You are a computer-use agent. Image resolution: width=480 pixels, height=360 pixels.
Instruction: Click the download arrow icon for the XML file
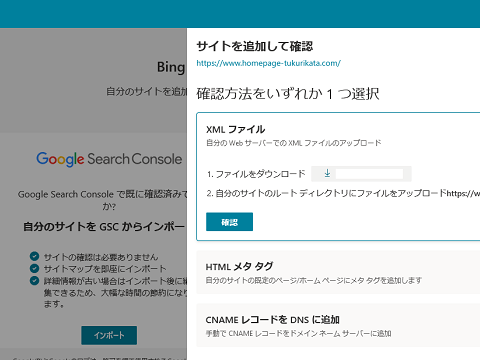327,173
